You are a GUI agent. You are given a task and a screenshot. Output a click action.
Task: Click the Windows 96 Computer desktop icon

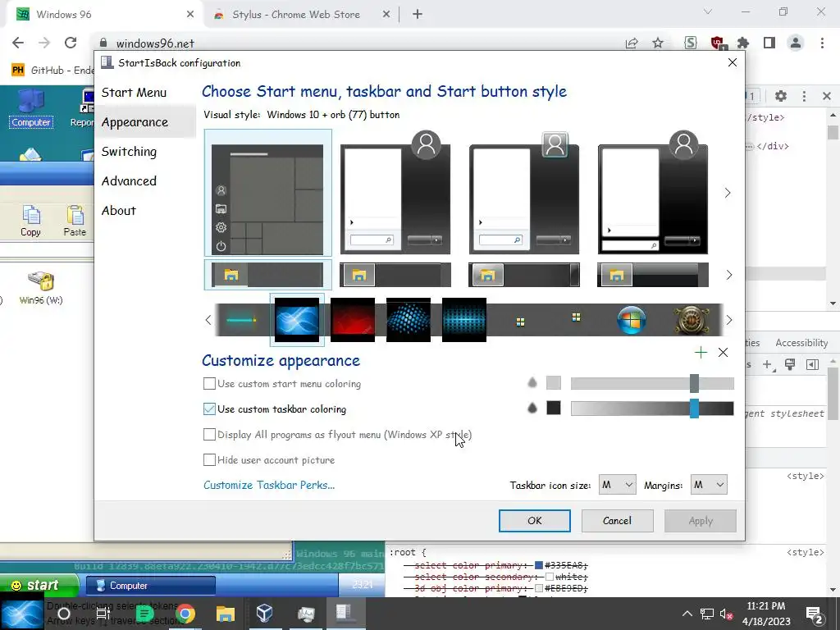pyautogui.click(x=31, y=108)
